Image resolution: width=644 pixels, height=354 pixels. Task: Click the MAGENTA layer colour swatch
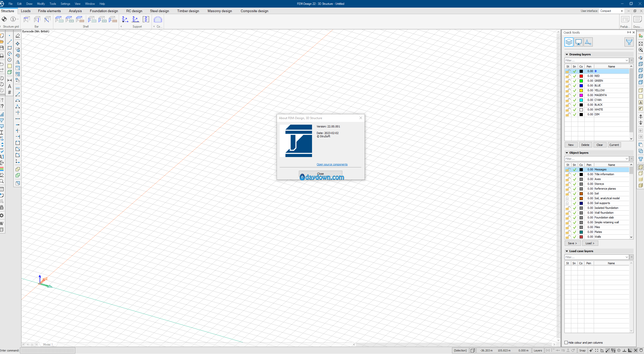[581, 95]
